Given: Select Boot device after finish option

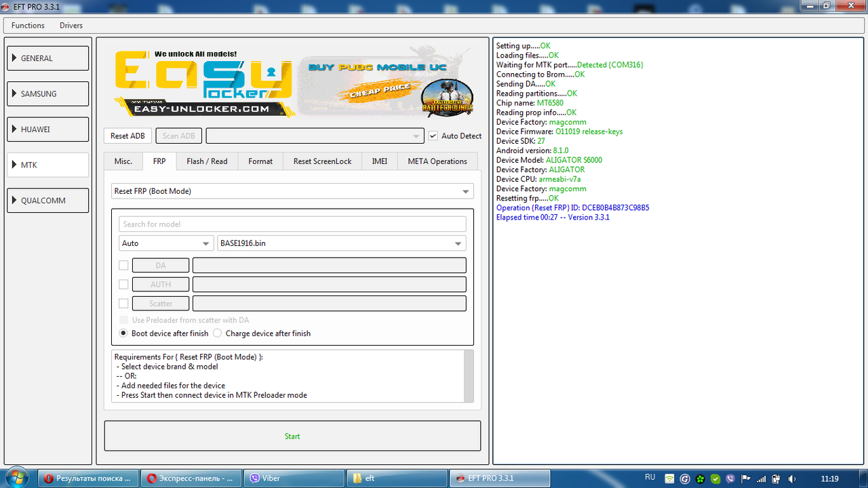Looking at the screenshot, I should coord(123,333).
